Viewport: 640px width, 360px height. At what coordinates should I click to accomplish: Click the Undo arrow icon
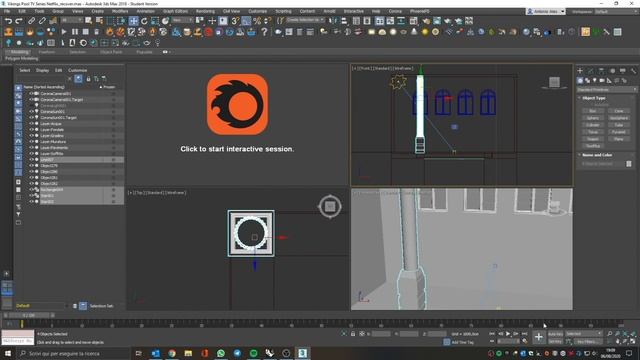click(8, 21)
